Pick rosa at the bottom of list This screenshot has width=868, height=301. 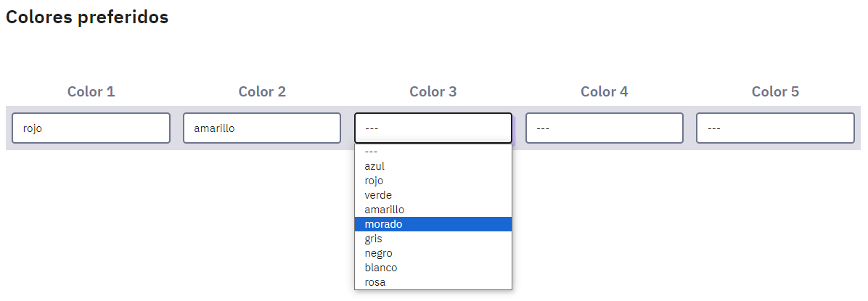pos(433,282)
